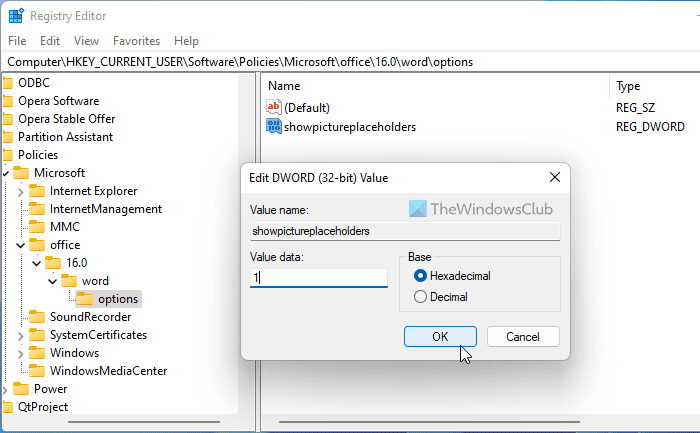Expand the SystemCertificates key
700x433 pixels.
click(21, 336)
